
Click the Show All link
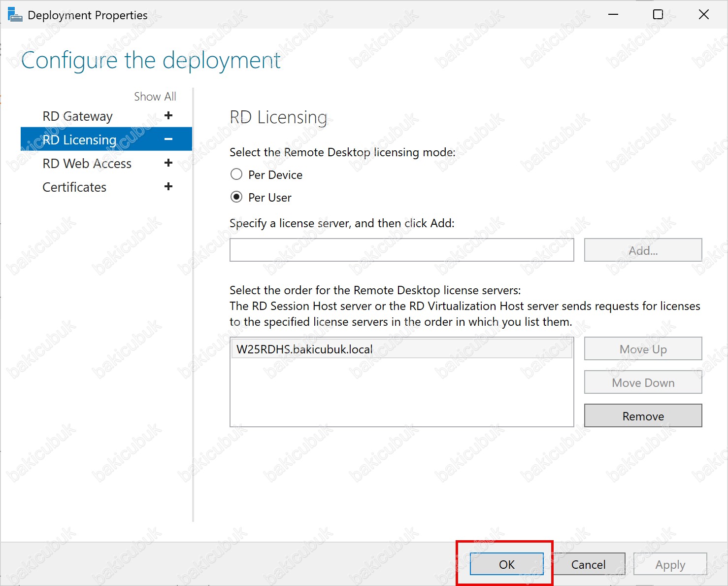click(155, 97)
